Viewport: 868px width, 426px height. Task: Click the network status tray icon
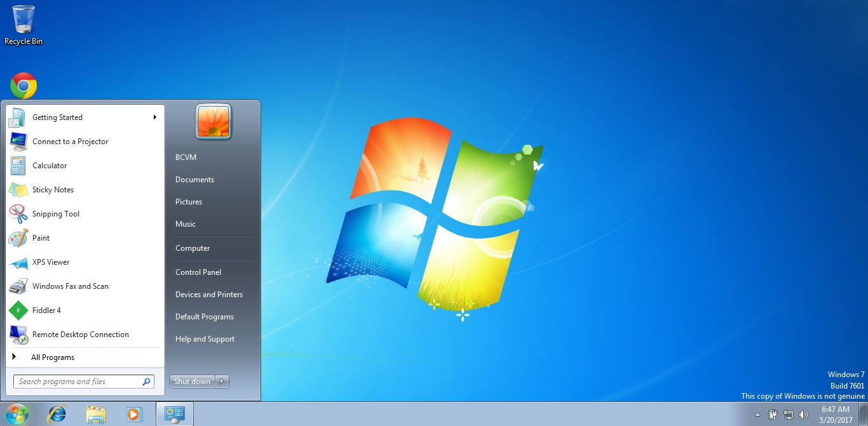coord(788,414)
